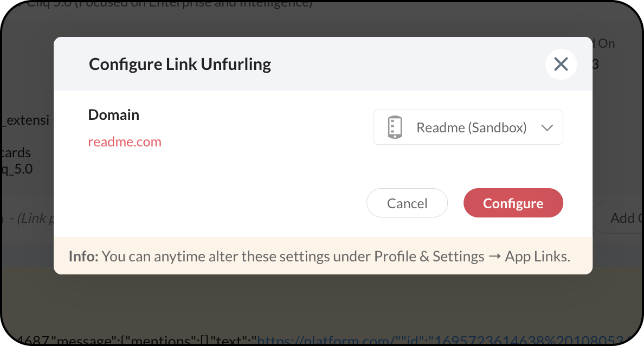Image resolution: width=644 pixels, height=346 pixels.
Task: Click the _extensi text behind the dialog
Action: point(25,120)
